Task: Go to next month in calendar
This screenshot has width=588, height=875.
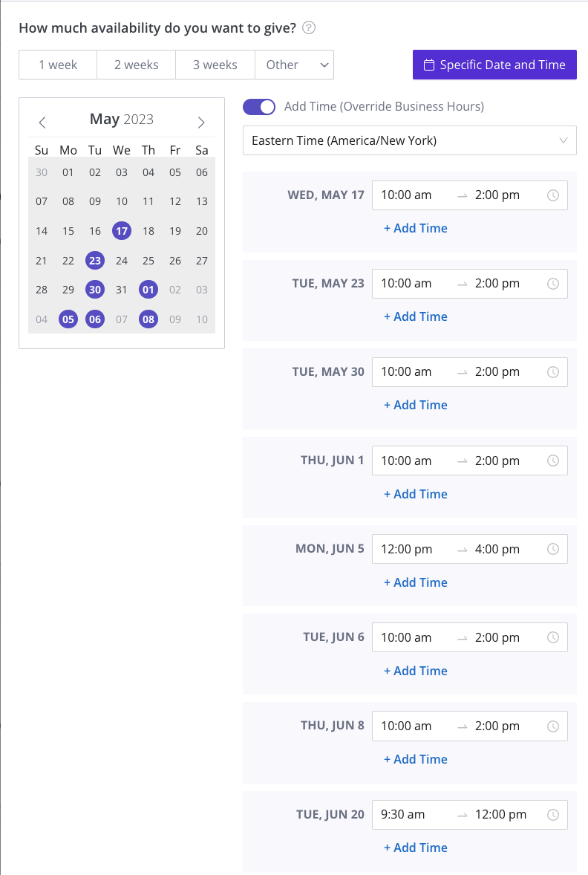Action: [201, 123]
